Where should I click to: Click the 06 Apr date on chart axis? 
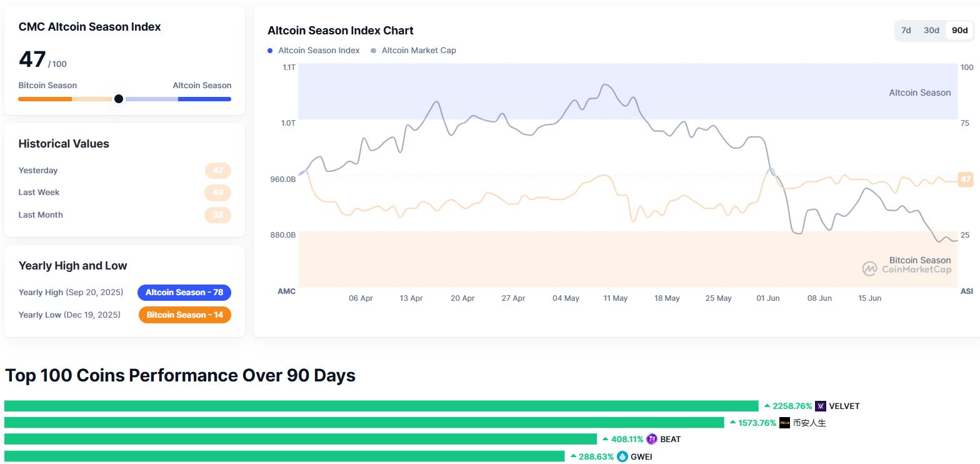361,298
